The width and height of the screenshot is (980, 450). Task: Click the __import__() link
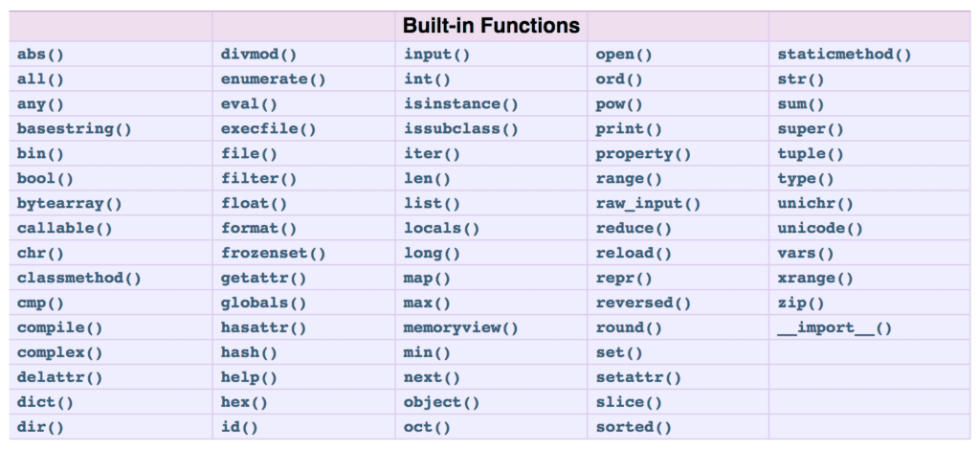click(x=835, y=328)
